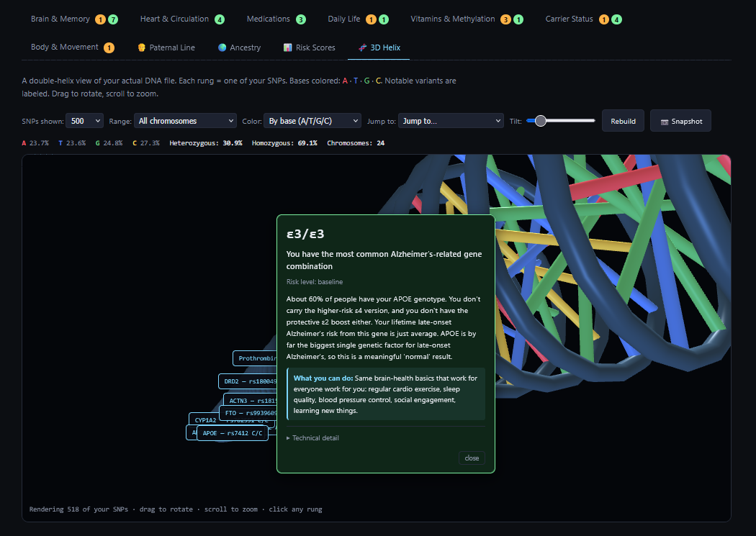Click the Chromosomes: 24 stat
756x536 pixels.
click(356, 143)
